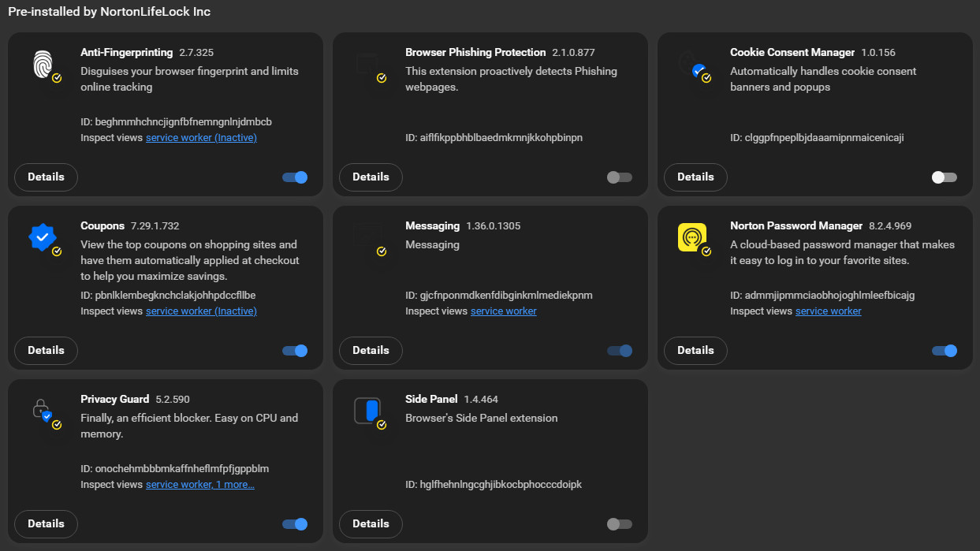980x551 pixels.
Task: Click the Side Panel extension icon
Action: (x=367, y=411)
